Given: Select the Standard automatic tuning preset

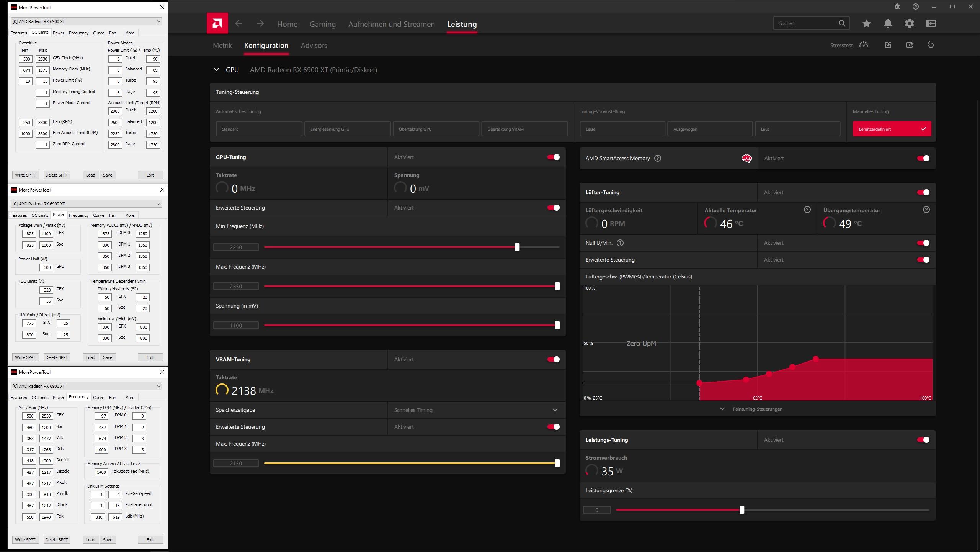Looking at the screenshot, I should point(259,129).
